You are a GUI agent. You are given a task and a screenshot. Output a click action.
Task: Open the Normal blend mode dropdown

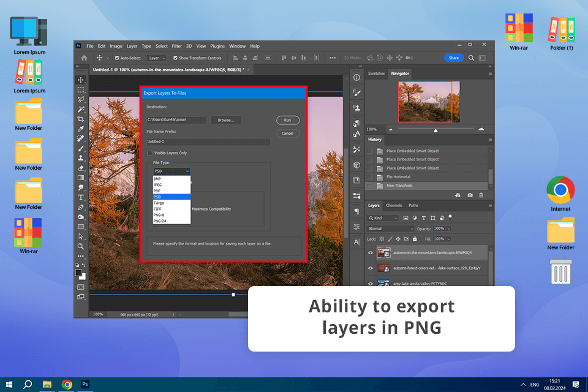[390, 228]
